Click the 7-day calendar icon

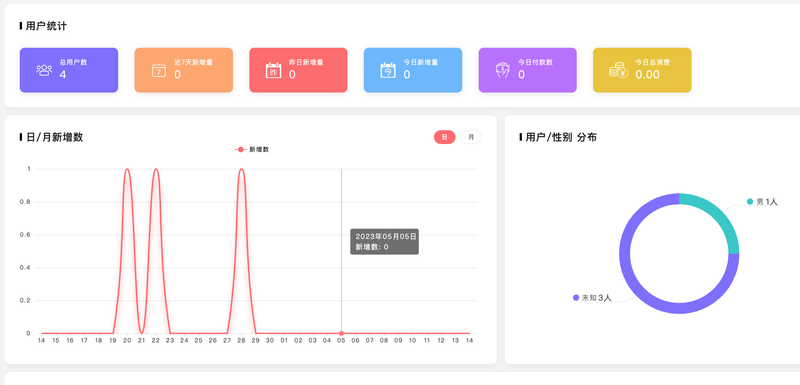(159, 70)
